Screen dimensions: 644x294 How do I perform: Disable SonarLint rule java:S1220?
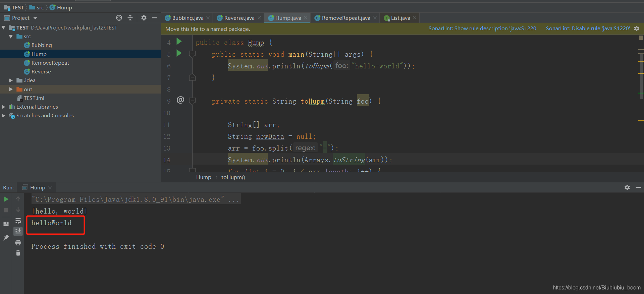pyautogui.click(x=588, y=28)
